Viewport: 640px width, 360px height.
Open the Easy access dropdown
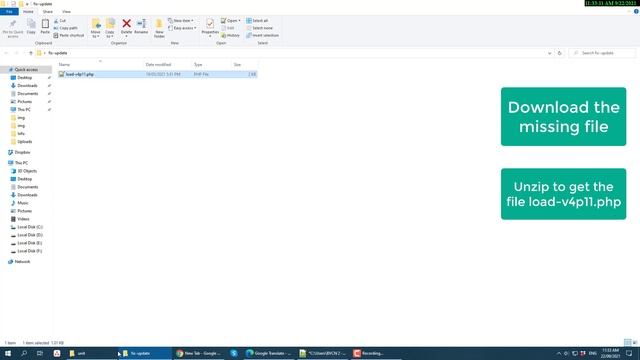(182, 28)
